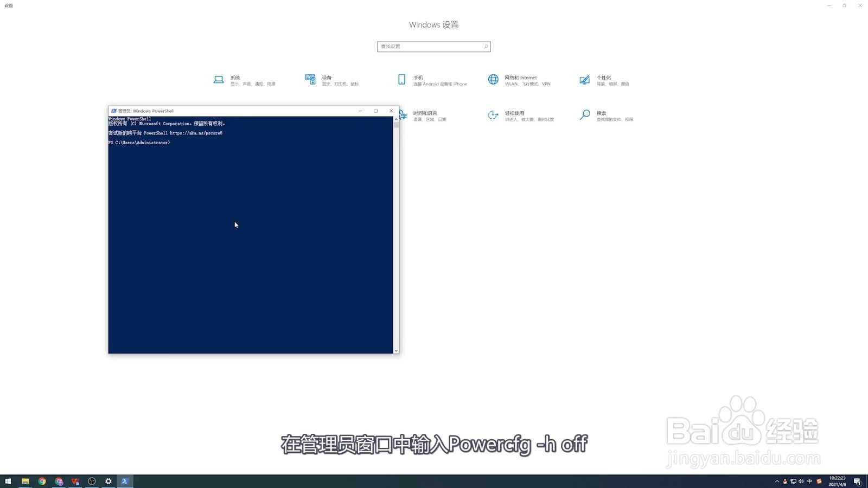Screen dimensions: 868x488
Task: Click the 轻松使用 label text
Action: coord(514,113)
